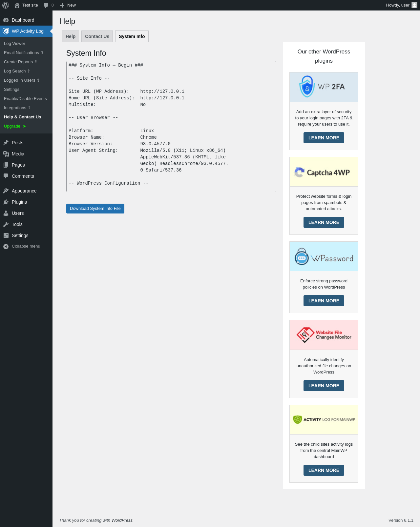The image size is (420, 527).
Task: Go to Create Reports
Action: (20, 62)
